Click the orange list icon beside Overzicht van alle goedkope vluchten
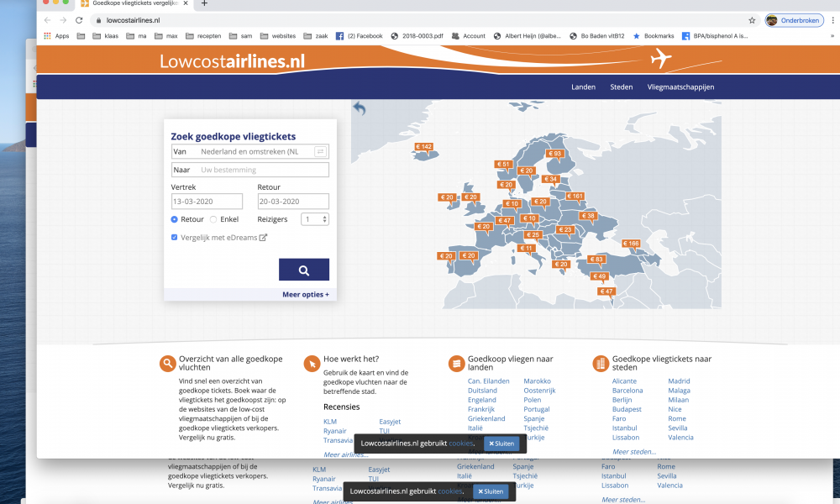840x504 pixels. tap(169, 363)
